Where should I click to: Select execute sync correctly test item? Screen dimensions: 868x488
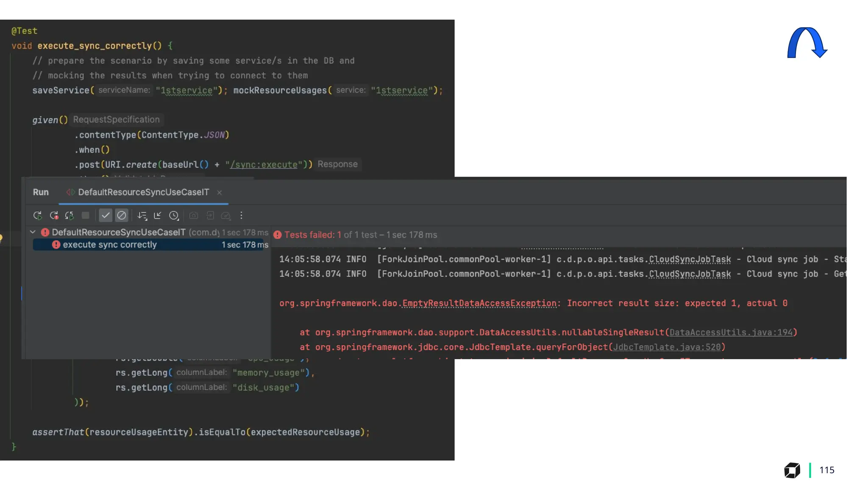tap(110, 245)
